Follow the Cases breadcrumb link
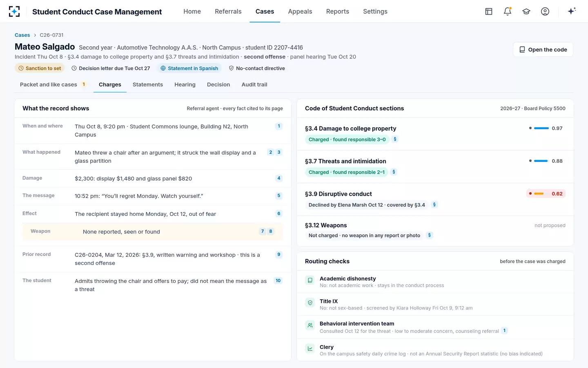This screenshot has width=588, height=368. click(x=22, y=35)
